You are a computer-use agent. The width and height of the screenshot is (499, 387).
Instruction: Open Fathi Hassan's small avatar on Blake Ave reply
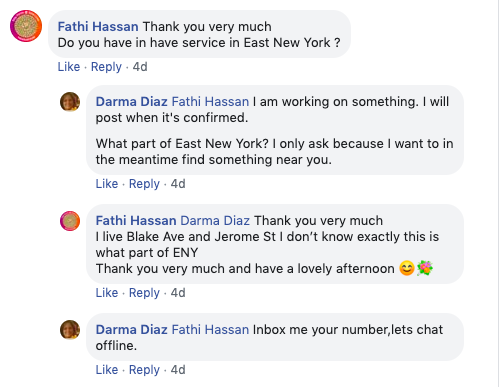pyautogui.click(x=70, y=221)
